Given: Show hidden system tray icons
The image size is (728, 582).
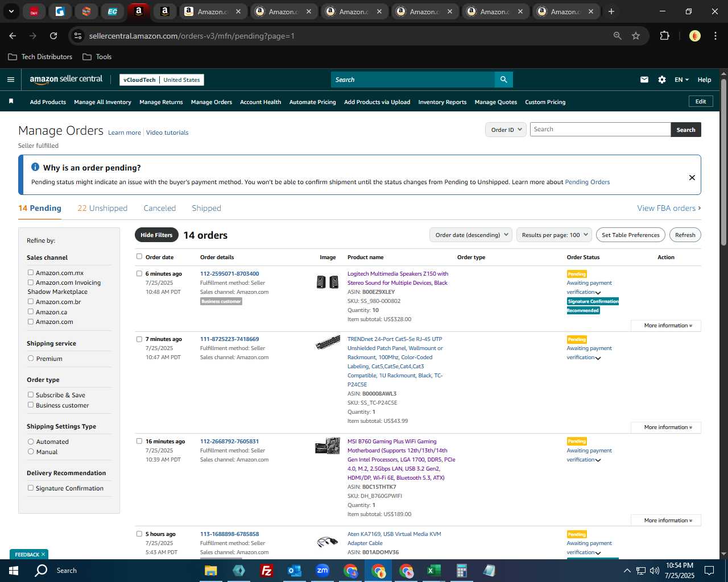Looking at the screenshot, I should pyautogui.click(x=627, y=571).
